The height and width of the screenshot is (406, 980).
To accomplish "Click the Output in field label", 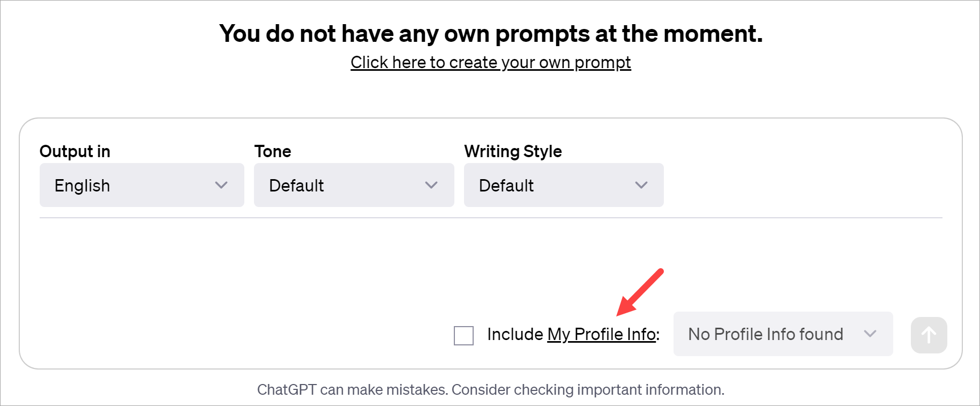I will (74, 151).
